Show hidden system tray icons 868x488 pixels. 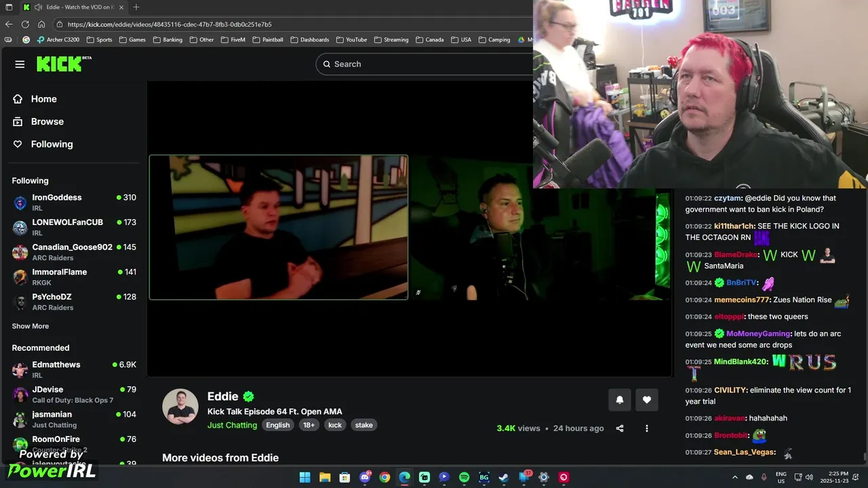pyautogui.click(x=735, y=477)
